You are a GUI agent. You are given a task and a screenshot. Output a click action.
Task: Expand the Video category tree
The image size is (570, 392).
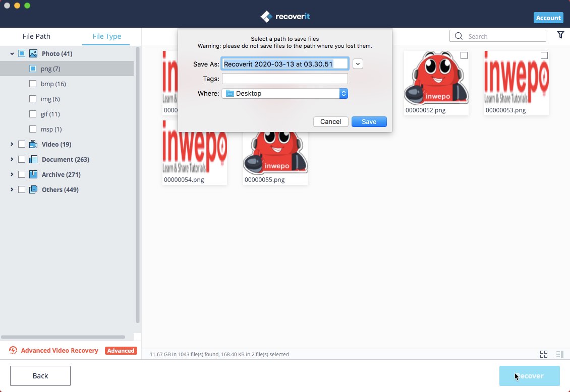point(12,145)
